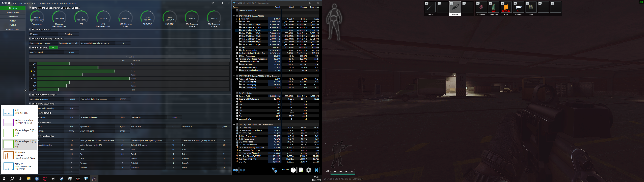Toggle the OC switch for Kerne-Abschnitt
The width and height of the screenshot is (644, 182).
pyautogui.click(x=53, y=48)
